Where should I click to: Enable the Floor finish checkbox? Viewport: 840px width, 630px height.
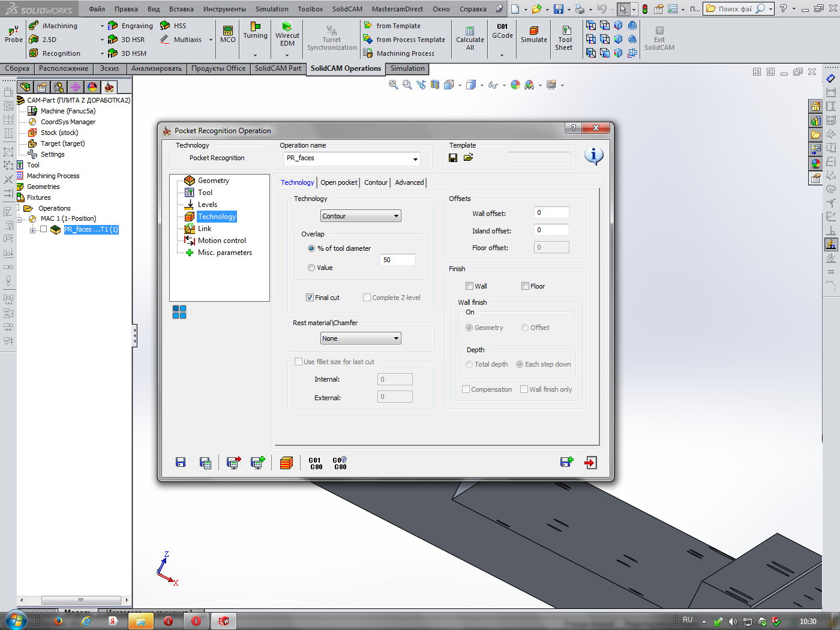point(525,286)
